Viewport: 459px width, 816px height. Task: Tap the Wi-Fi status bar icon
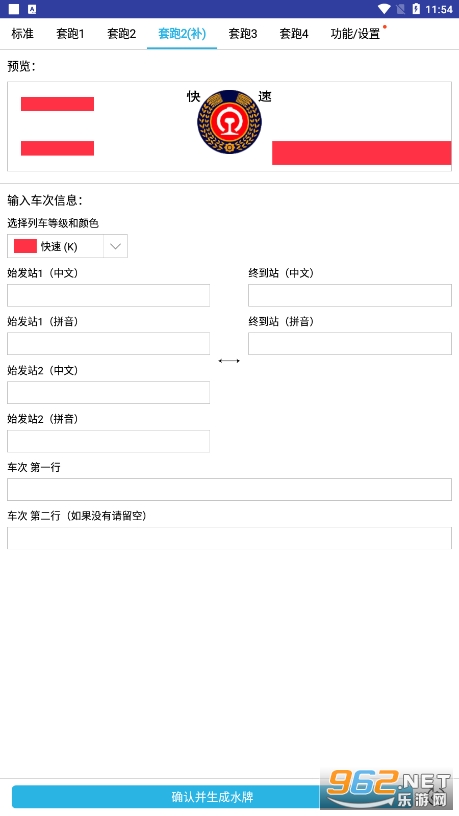(x=385, y=9)
